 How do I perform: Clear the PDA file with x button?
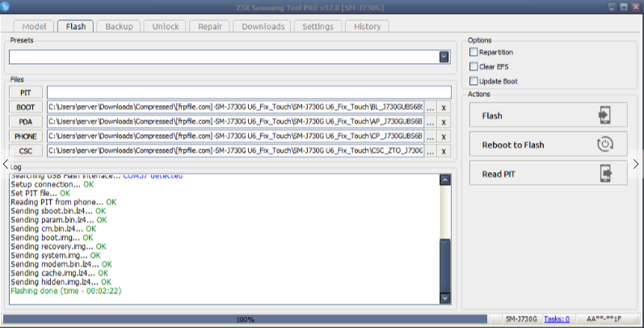click(x=444, y=122)
